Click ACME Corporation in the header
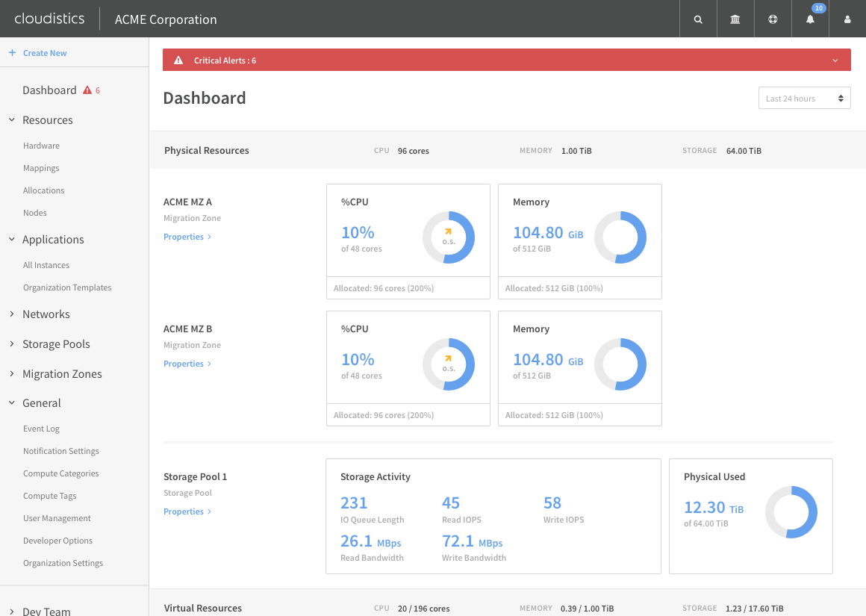The width and height of the screenshot is (866, 616). (x=166, y=19)
